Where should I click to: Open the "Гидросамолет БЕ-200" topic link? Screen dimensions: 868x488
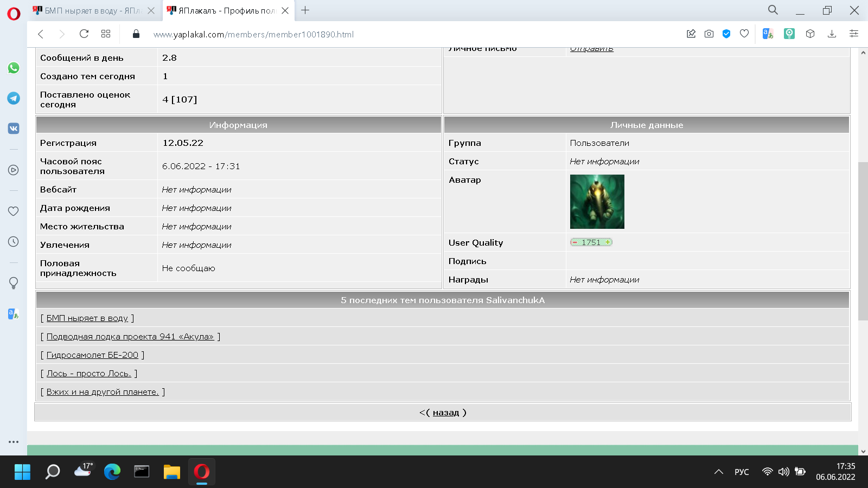[92, 355]
